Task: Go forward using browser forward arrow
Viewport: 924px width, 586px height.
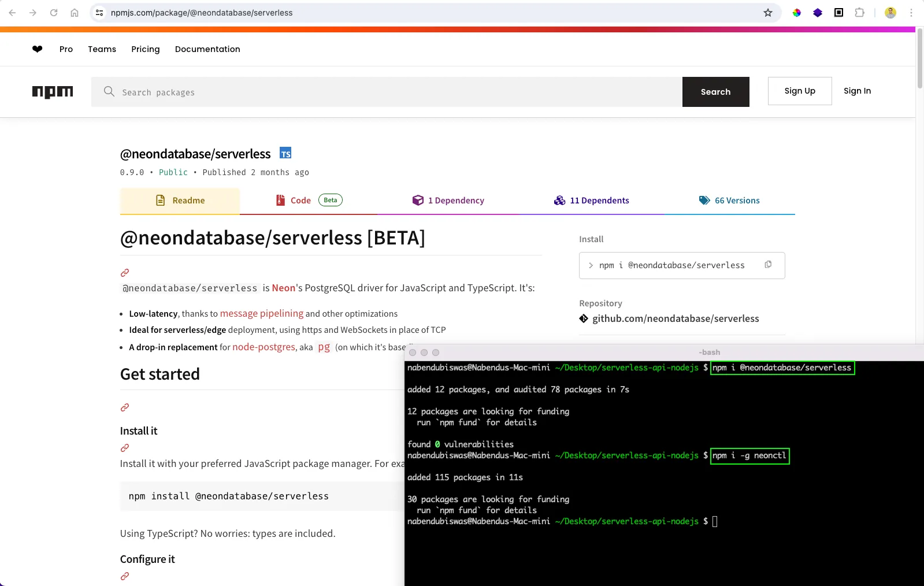Action: 33,13
